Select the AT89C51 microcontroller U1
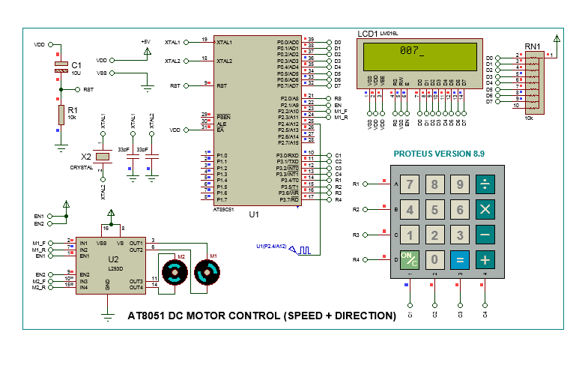588x365 pixels. 257,121
